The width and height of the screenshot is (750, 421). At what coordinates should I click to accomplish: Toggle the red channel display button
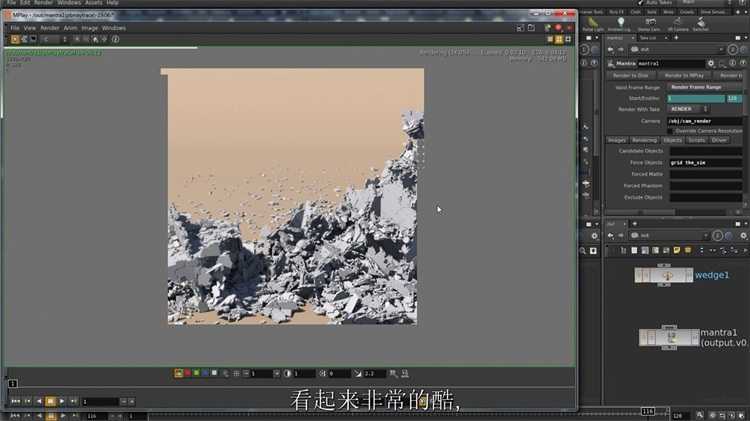tap(187, 373)
